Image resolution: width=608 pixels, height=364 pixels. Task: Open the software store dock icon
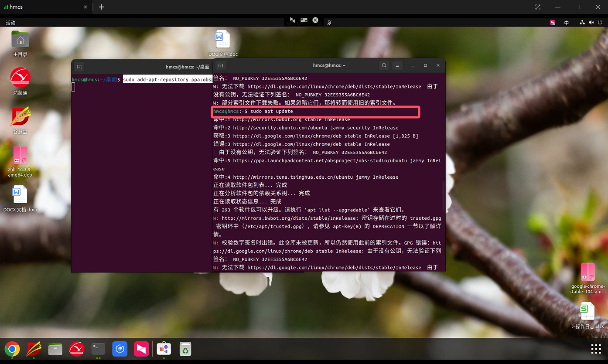[164, 349]
